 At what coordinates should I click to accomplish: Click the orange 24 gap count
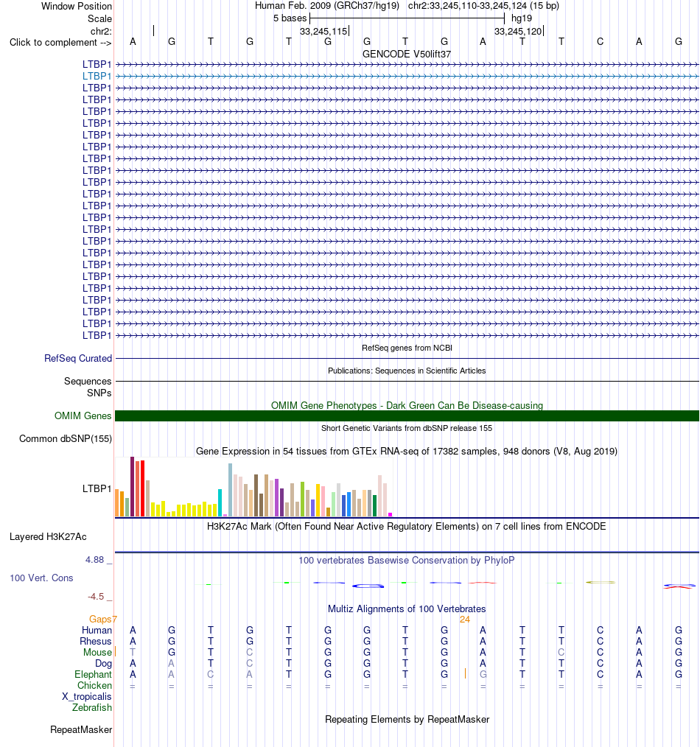tap(465, 620)
